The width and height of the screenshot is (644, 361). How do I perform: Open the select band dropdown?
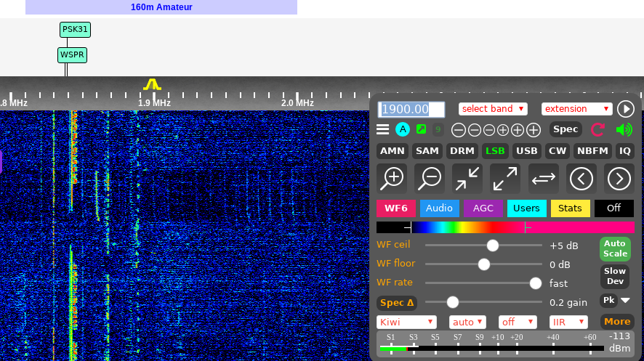coord(493,109)
